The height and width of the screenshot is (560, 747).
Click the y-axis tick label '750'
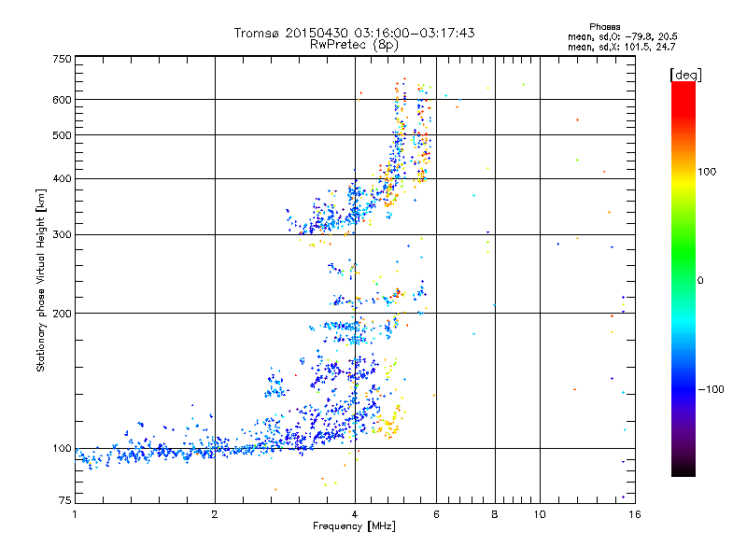62,59
